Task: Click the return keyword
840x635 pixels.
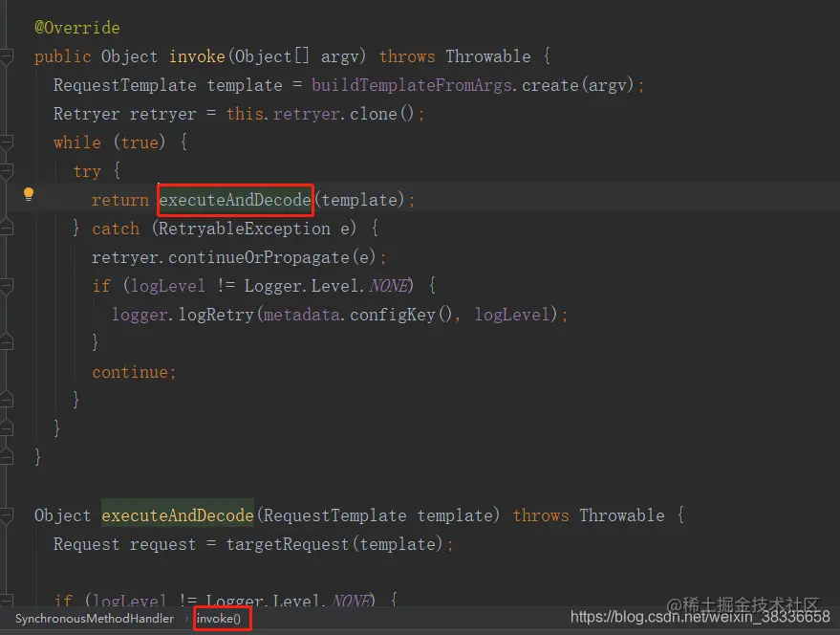Action: (120, 200)
